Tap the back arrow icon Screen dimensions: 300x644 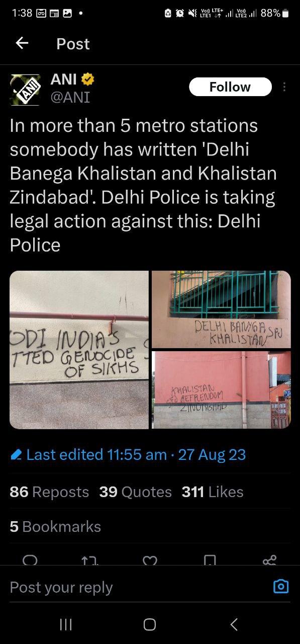[x=22, y=43]
